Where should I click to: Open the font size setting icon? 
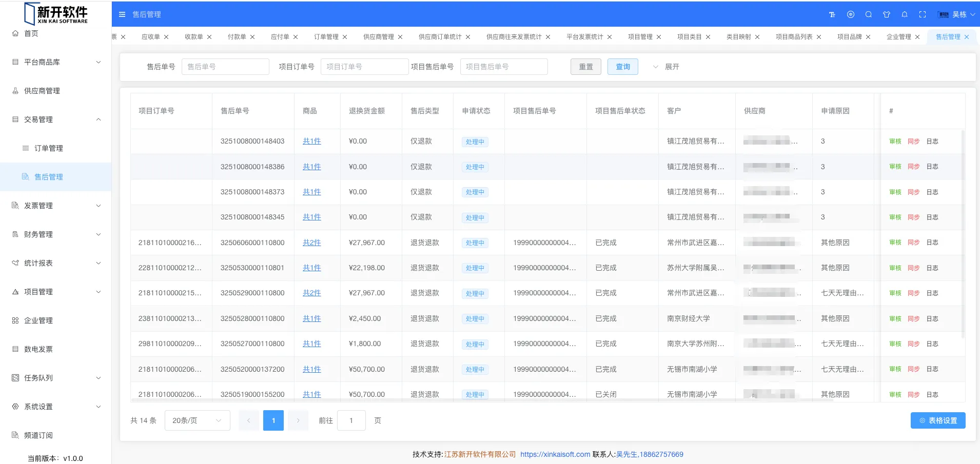point(832,14)
